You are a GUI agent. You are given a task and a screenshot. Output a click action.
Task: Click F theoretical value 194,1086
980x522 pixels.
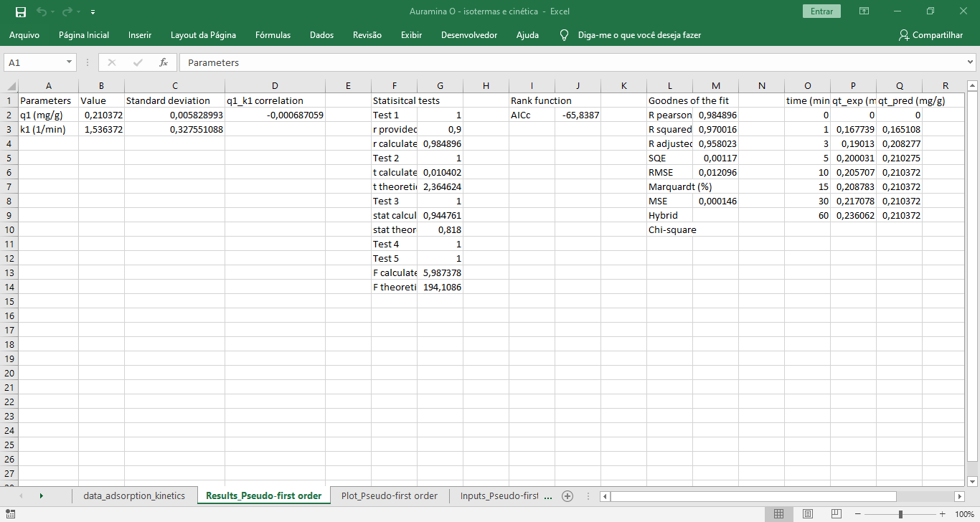[x=440, y=287]
